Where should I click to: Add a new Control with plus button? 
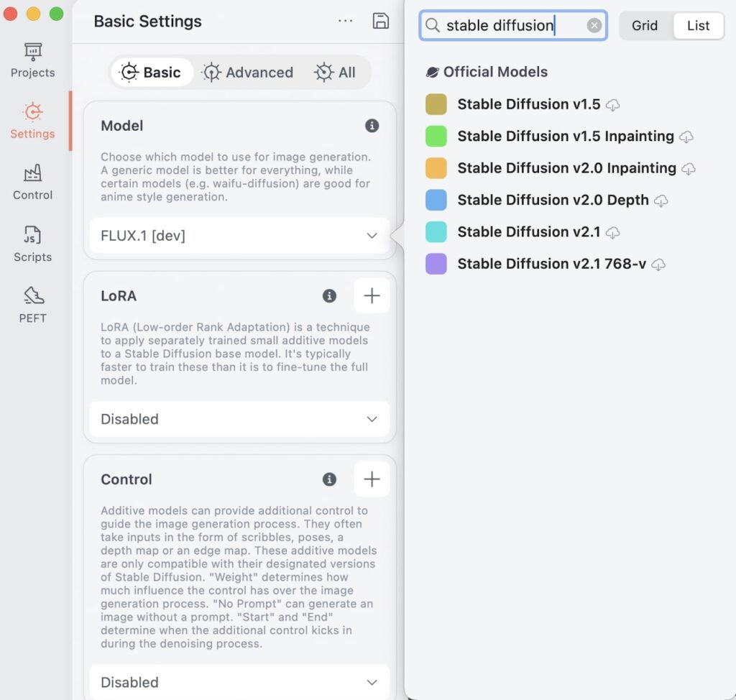pos(372,479)
